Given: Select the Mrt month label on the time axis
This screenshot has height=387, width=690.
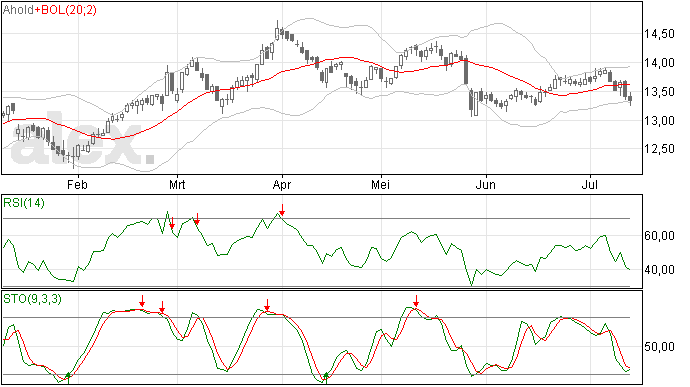Looking at the screenshot, I should (177, 185).
